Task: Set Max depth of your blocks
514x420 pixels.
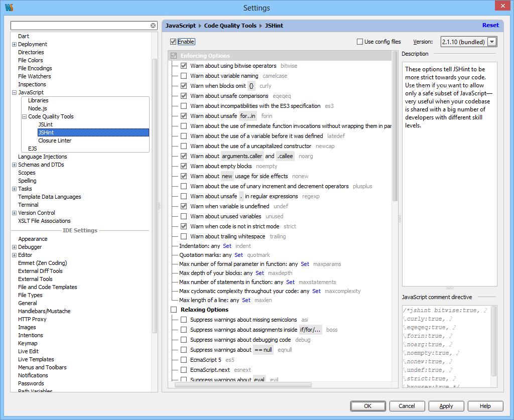Action: [x=260, y=273]
